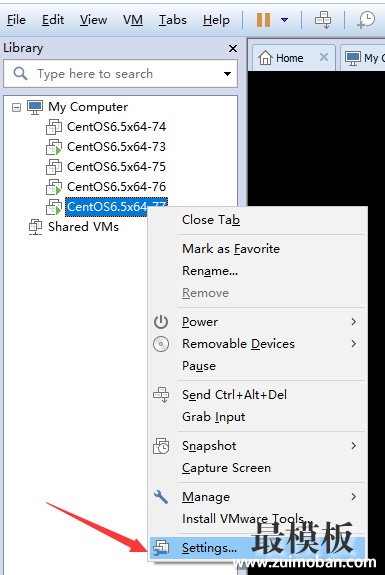
Task: Expand the Snapshot submenu arrow
Action: click(353, 446)
